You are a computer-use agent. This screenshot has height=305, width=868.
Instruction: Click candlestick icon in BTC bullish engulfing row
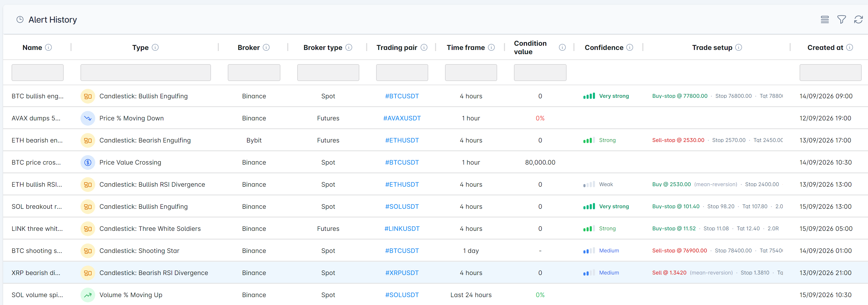click(88, 96)
